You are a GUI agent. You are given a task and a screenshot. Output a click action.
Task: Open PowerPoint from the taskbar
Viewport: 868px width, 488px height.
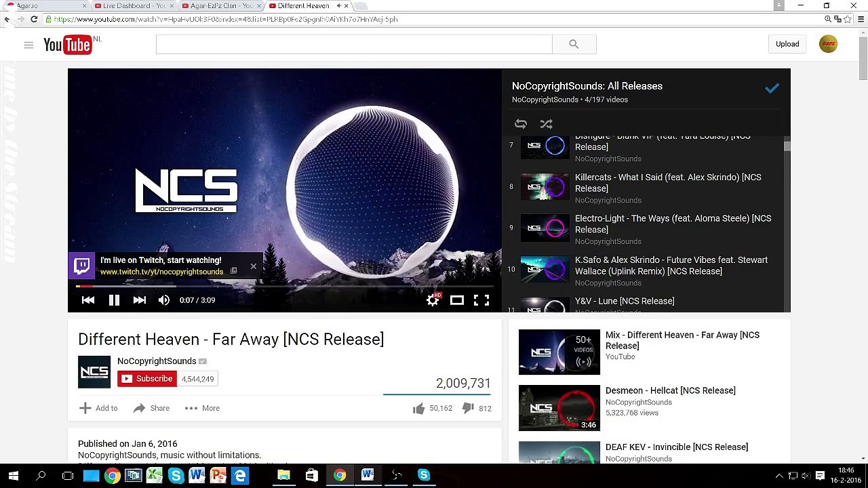pyautogui.click(x=218, y=475)
